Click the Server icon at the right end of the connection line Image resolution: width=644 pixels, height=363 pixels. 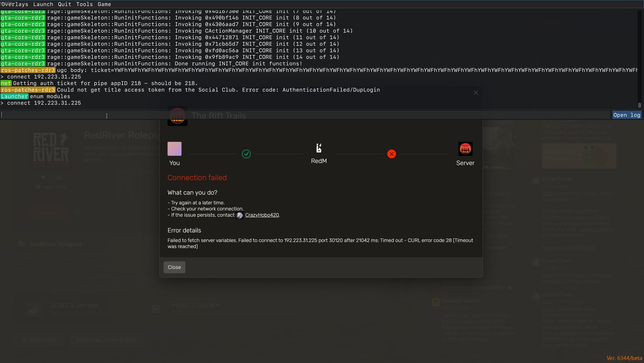[x=465, y=149]
